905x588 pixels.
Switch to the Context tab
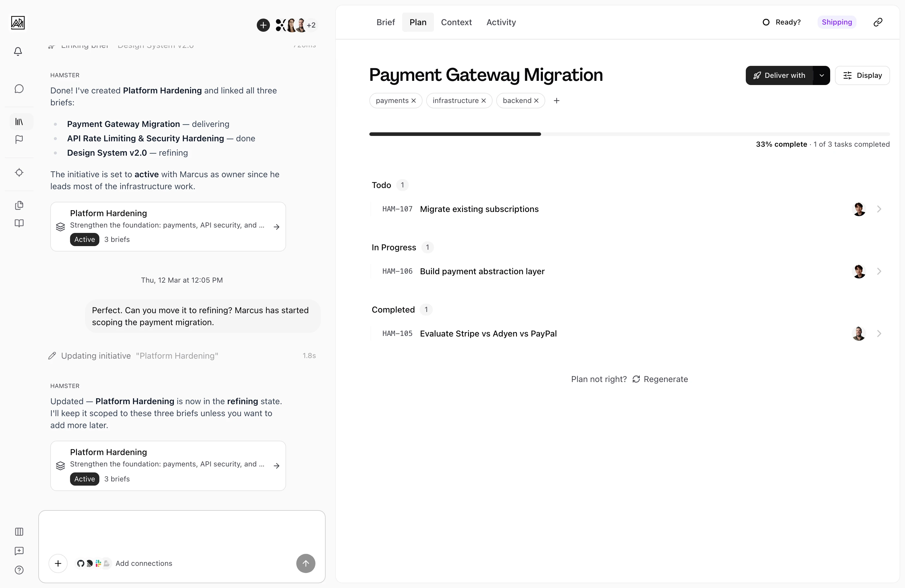[456, 22]
